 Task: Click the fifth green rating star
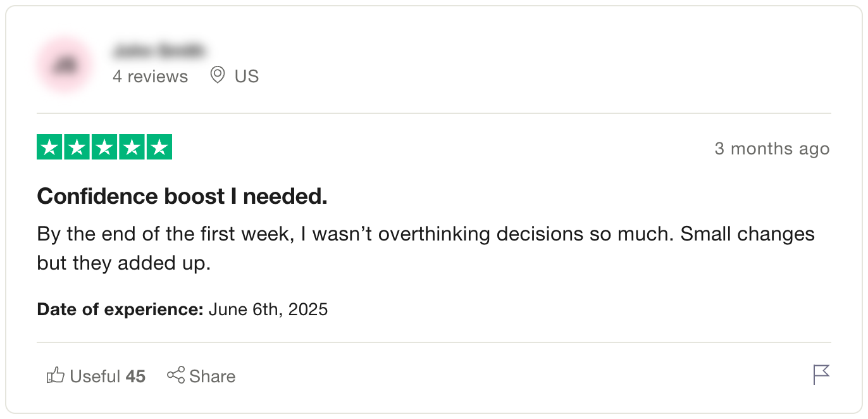click(159, 147)
